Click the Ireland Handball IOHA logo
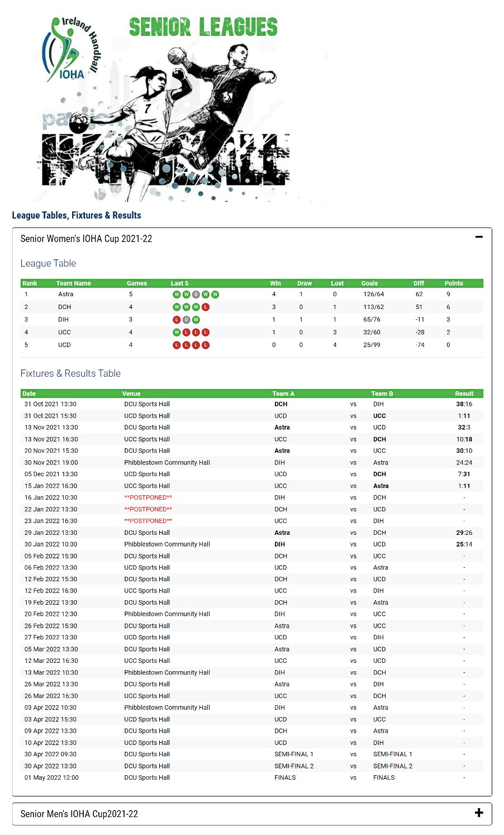504x835 pixels. tap(72, 49)
